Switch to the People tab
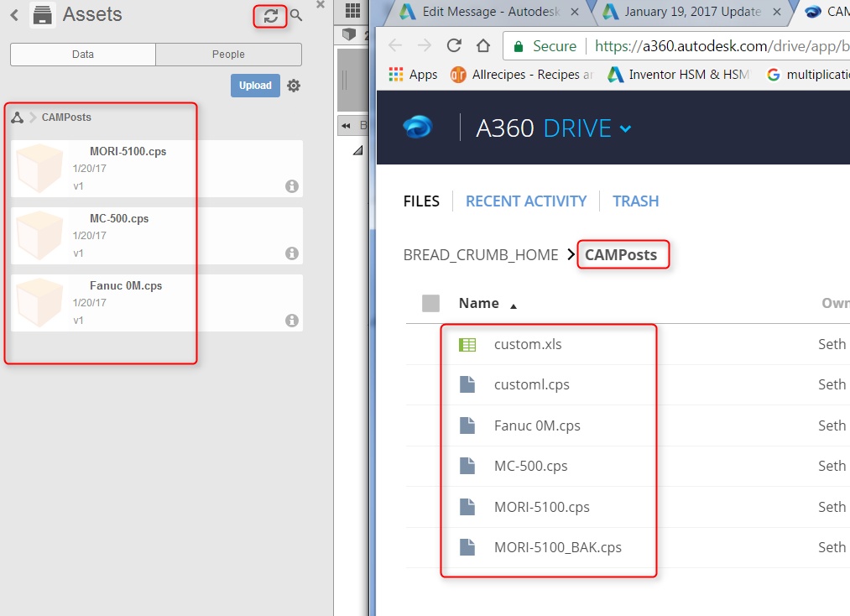 tap(228, 55)
